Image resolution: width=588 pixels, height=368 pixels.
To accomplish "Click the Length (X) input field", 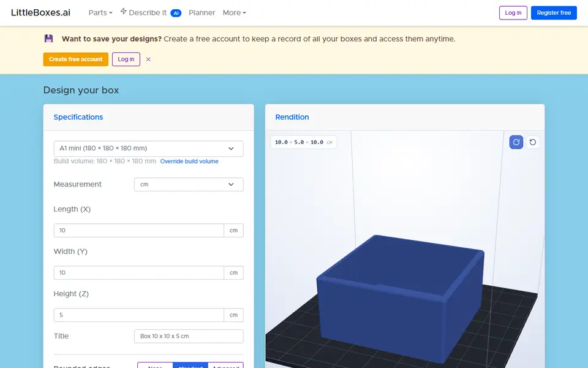I will point(139,230).
